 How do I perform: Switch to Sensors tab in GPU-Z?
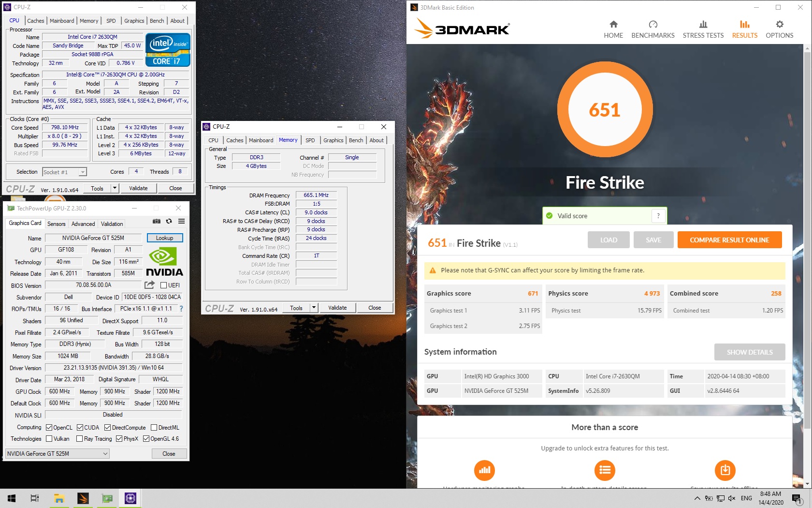coord(57,224)
